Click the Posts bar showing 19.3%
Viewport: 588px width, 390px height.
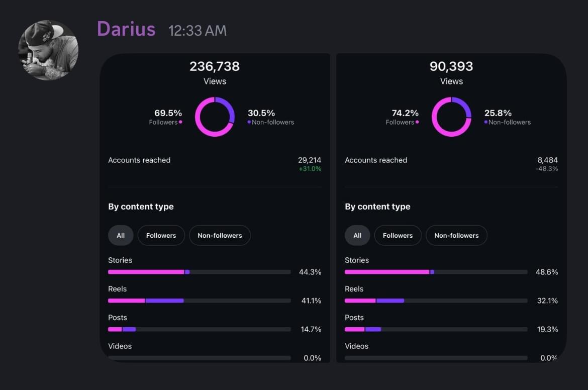pos(436,329)
